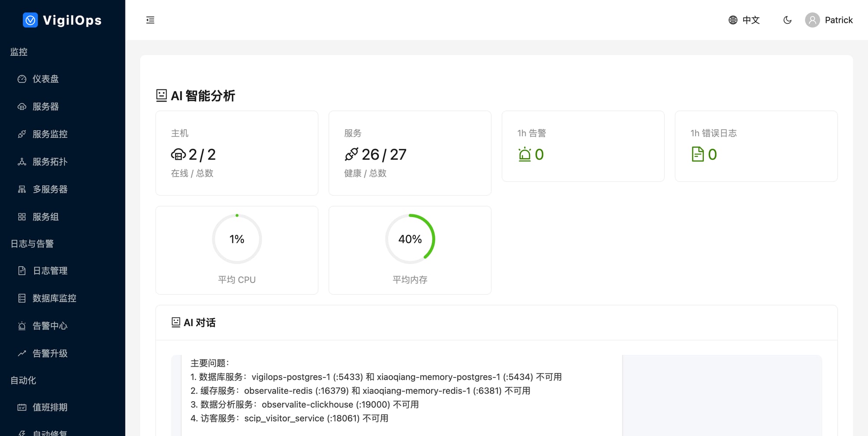The image size is (868, 436).
Task: Click the 仪表盘 dashboard gauge icon
Action: click(x=22, y=79)
